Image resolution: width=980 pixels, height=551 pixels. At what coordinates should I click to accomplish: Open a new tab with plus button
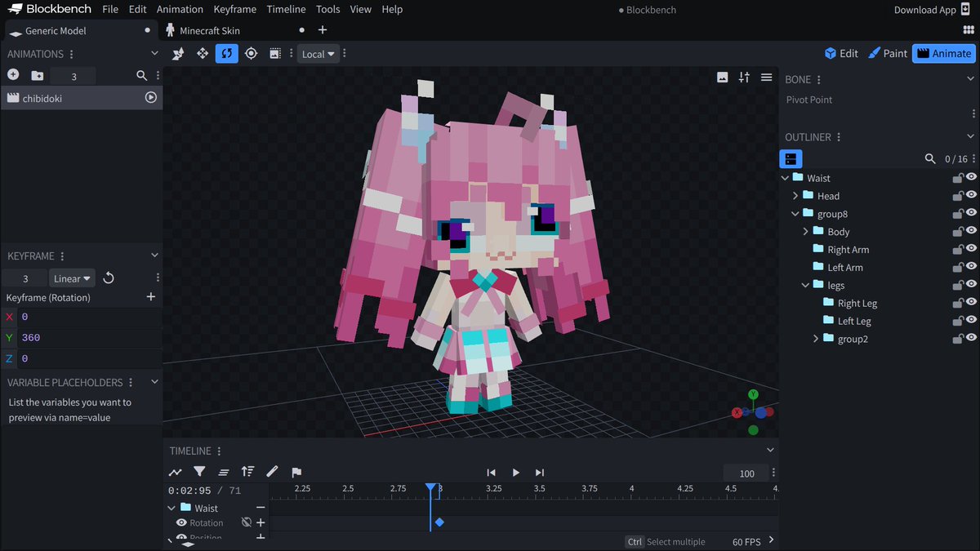323,29
